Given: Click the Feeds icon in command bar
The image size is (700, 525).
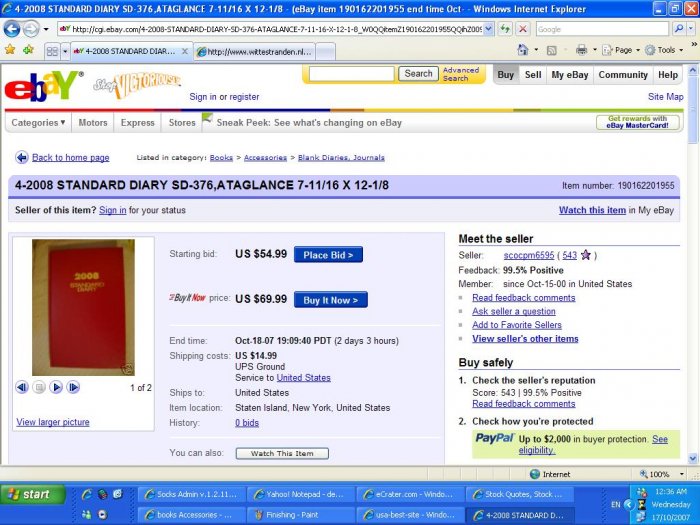Looking at the screenshot, I should (x=552, y=50).
